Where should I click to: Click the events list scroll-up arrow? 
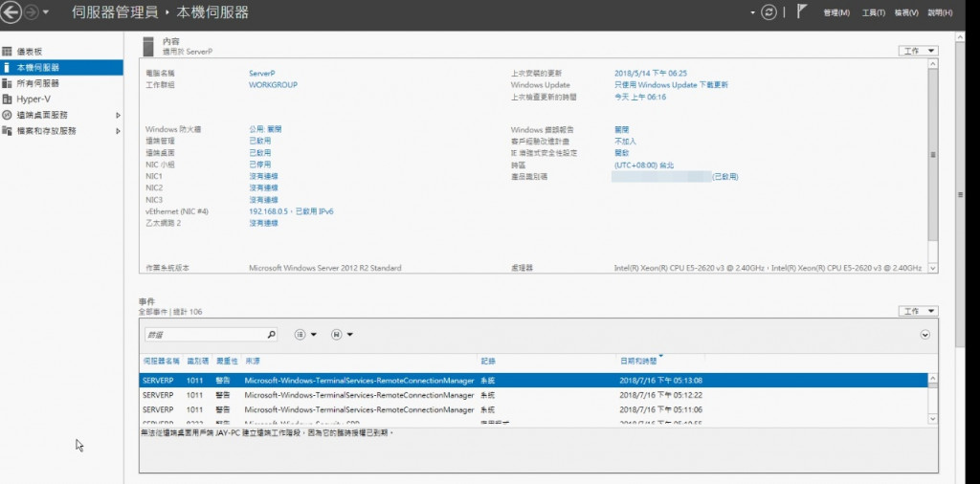pos(933,379)
